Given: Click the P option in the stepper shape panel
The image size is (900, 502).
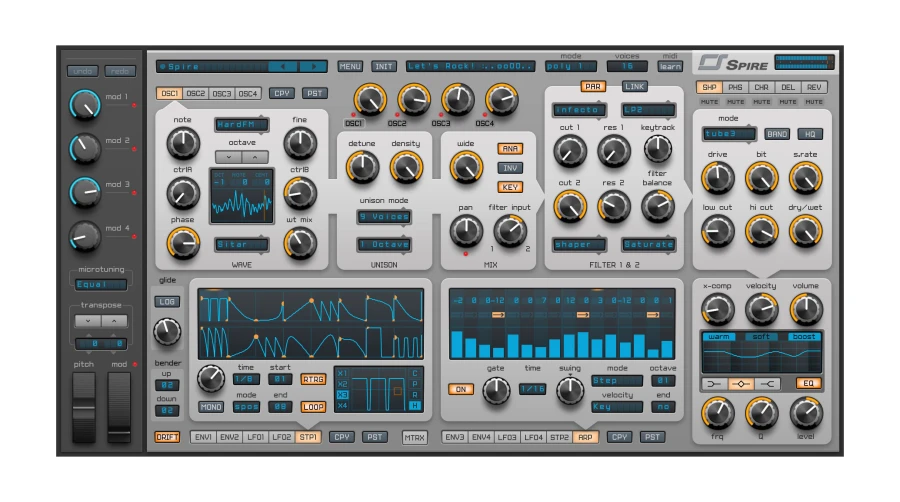Looking at the screenshot, I should coord(414,384).
